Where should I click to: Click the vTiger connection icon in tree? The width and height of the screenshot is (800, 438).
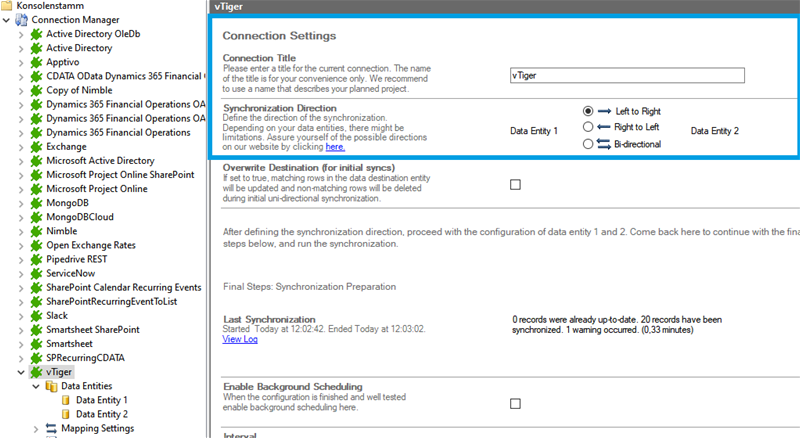tap(36, 371)
